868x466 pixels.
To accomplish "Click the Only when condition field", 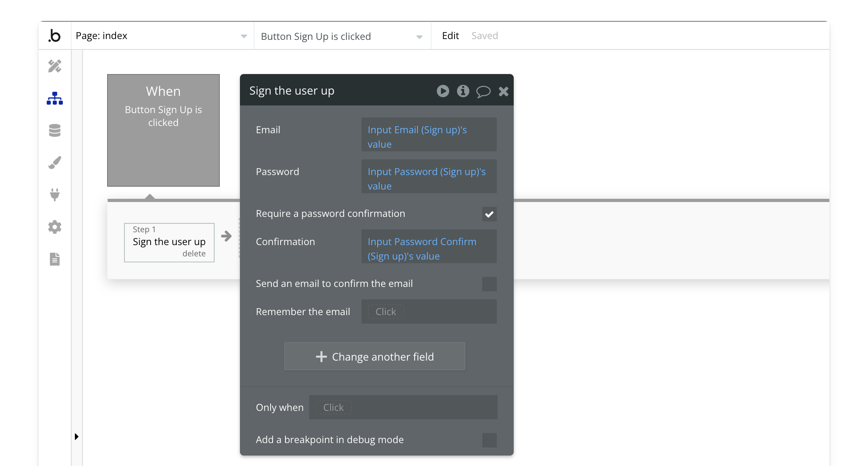I will click(x=403, y=407).
